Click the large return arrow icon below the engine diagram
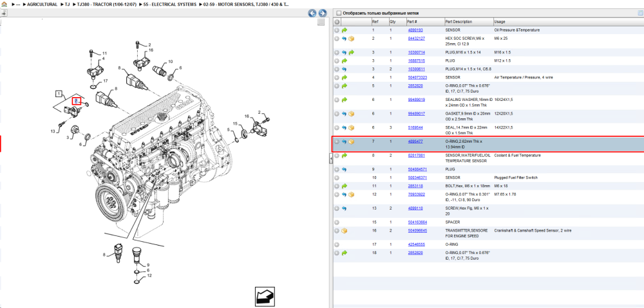This screenshot has width=644, height=308. [x=264, y=296]
